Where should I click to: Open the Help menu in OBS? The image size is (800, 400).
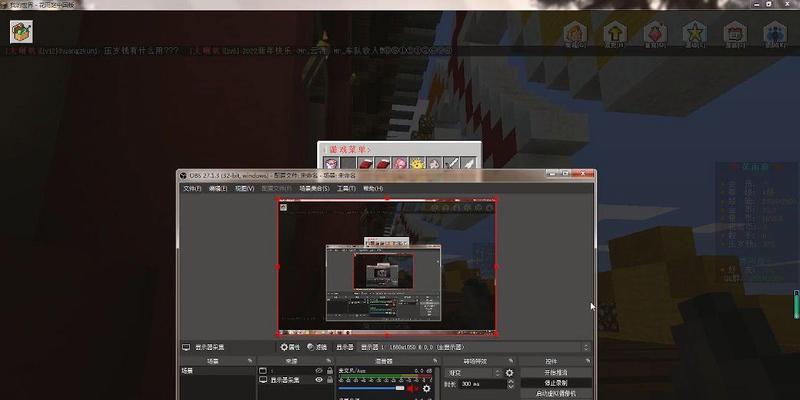point(373,189)
